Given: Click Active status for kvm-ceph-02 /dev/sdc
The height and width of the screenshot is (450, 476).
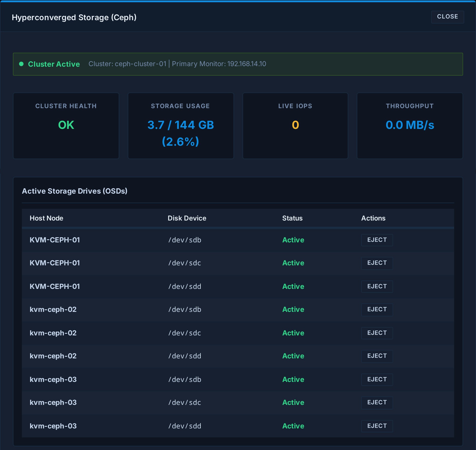Looking at the screenshot, I should [x=293, y=333].
